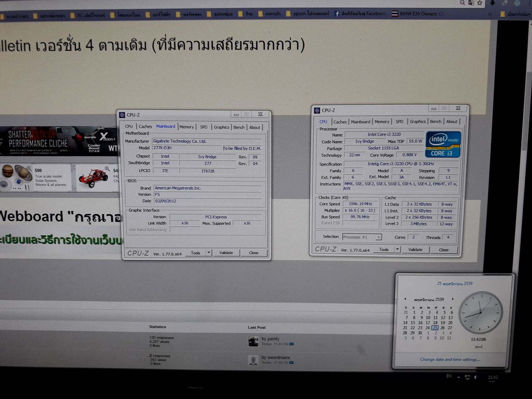Image resolution: width=532 pixels, height=399 pixels.
Task: Open Change date and time settings link
Action: click(x=450, y=360)
